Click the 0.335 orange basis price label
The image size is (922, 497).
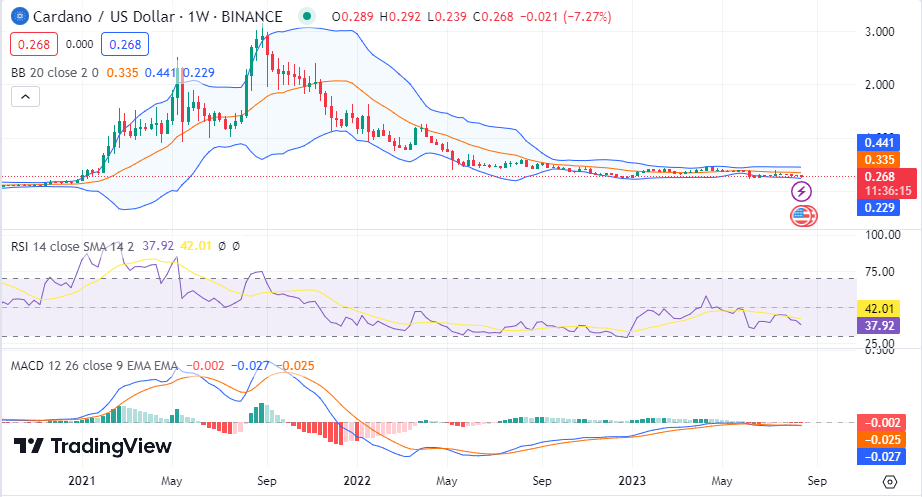(x=878, y=159)
